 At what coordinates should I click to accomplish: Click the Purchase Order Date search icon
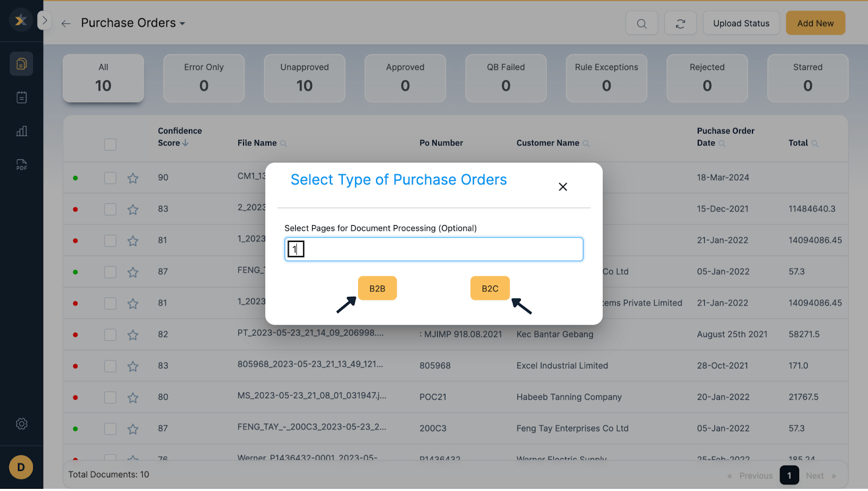tap(722, 144)
